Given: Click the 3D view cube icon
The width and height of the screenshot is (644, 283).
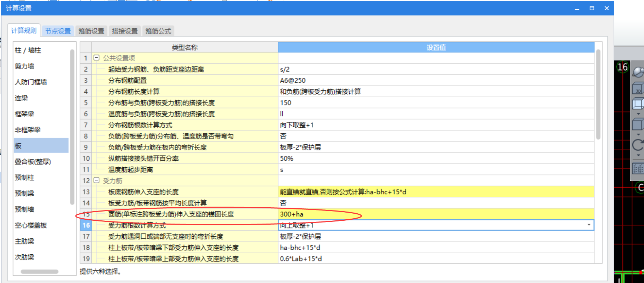Looking at the screenshot, I should point(638,88).
